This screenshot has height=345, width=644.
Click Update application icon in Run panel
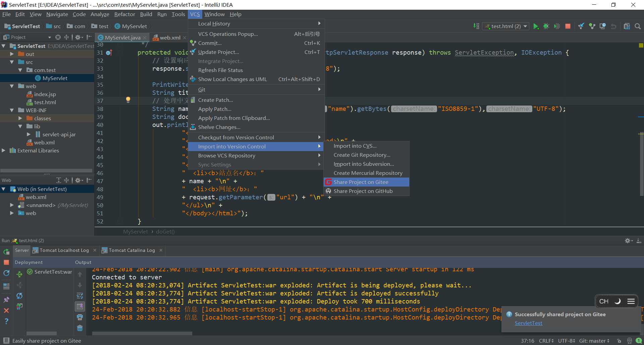(x=6, y=273)
